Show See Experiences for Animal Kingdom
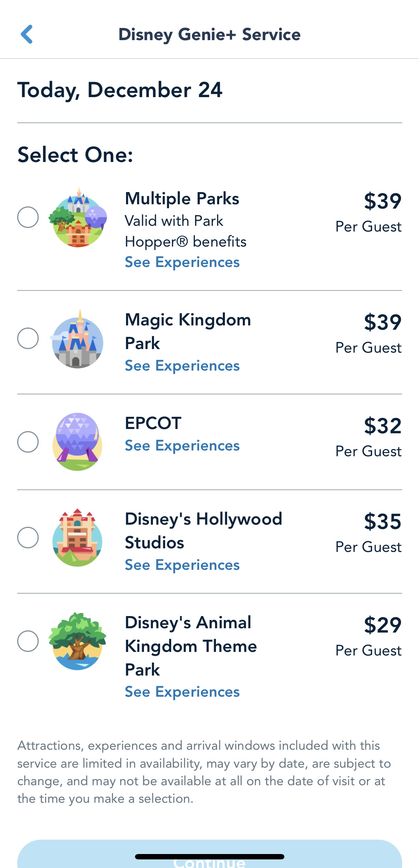 click(182, 692)
